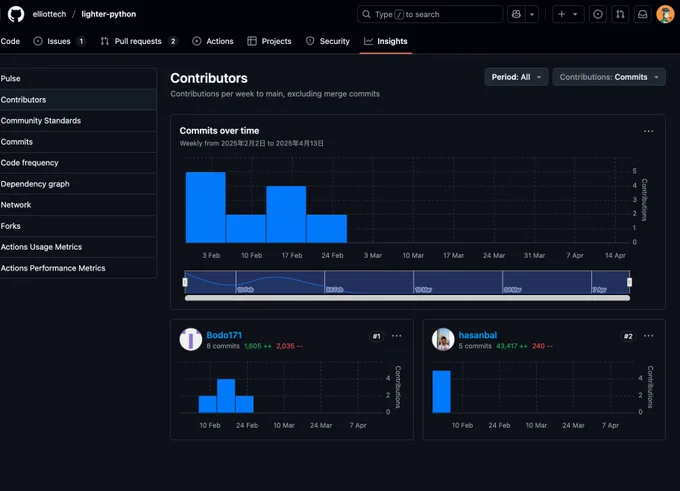The height and width of the screenshot is (491, 680).
Task: Open hasanbal avatar image
Action: point(443,339)
